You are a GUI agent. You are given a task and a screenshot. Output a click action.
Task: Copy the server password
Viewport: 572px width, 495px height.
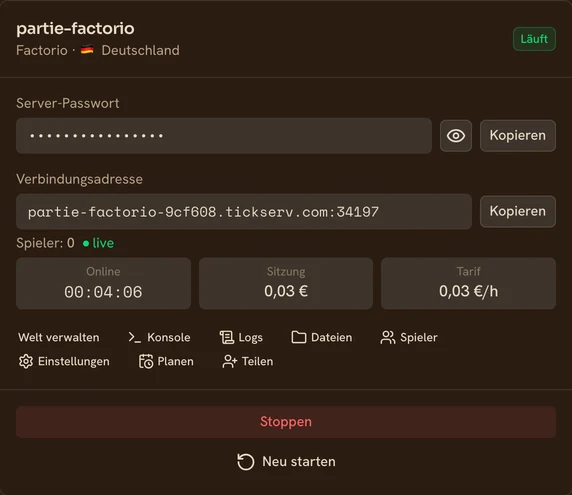(x=518, y=136)
